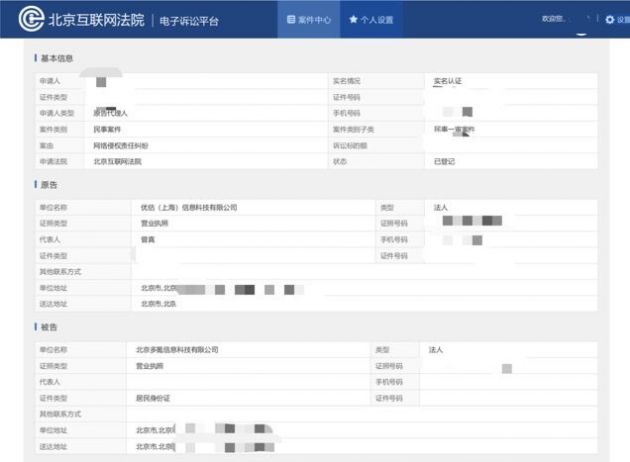Click 法人 type in plaintiff section

(440, 207)
